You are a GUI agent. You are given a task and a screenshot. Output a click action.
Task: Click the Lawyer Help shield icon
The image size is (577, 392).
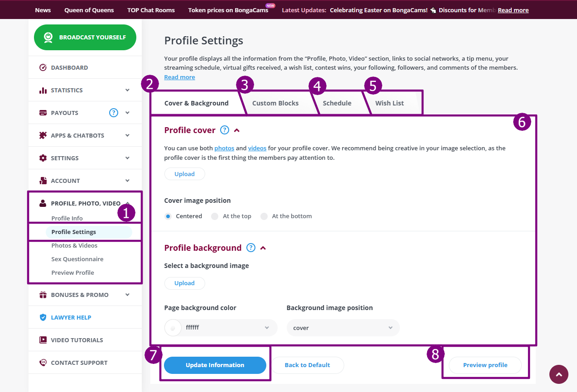tap(43, 317)
